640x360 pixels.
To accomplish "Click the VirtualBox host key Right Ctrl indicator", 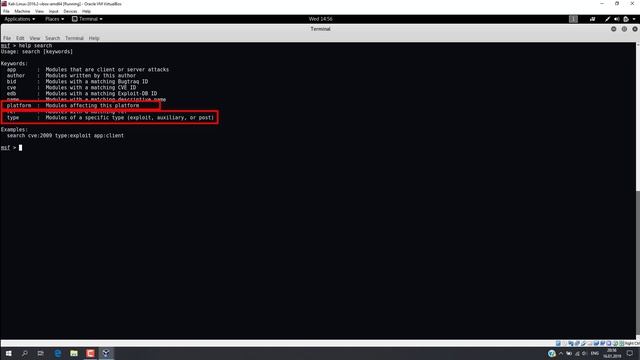I will (x=631, y=344).
